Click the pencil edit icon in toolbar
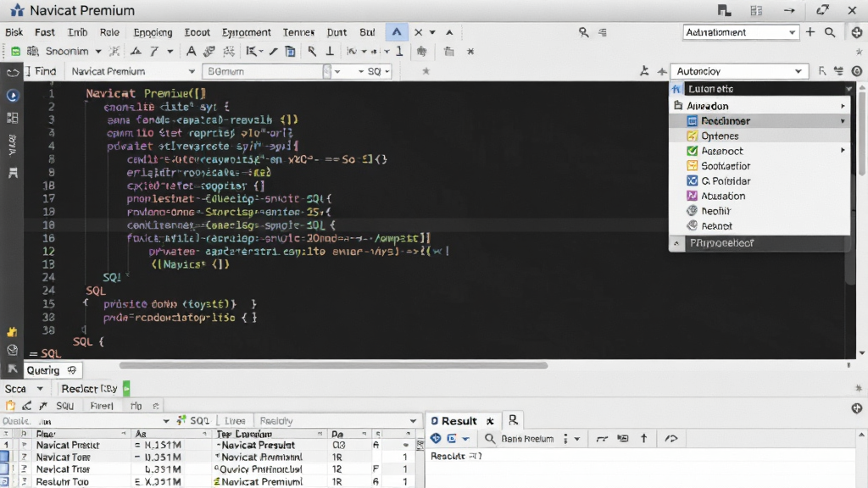This screenshot has height=488, width=868. pyautogui.click(x=274, y=52)
